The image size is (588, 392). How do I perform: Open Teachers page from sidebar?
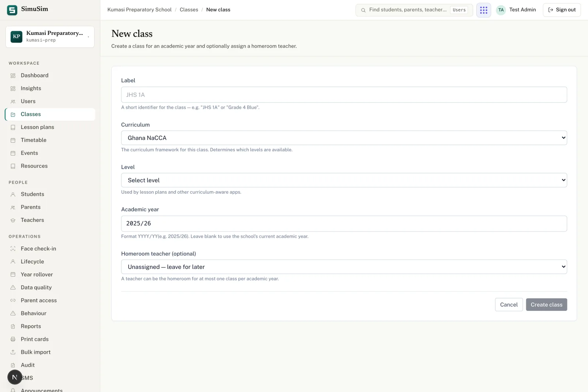click(50, 220)
